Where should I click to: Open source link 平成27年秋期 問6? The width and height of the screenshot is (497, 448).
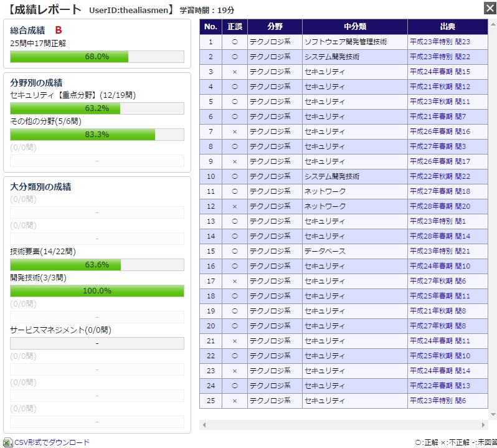[438, 281]
